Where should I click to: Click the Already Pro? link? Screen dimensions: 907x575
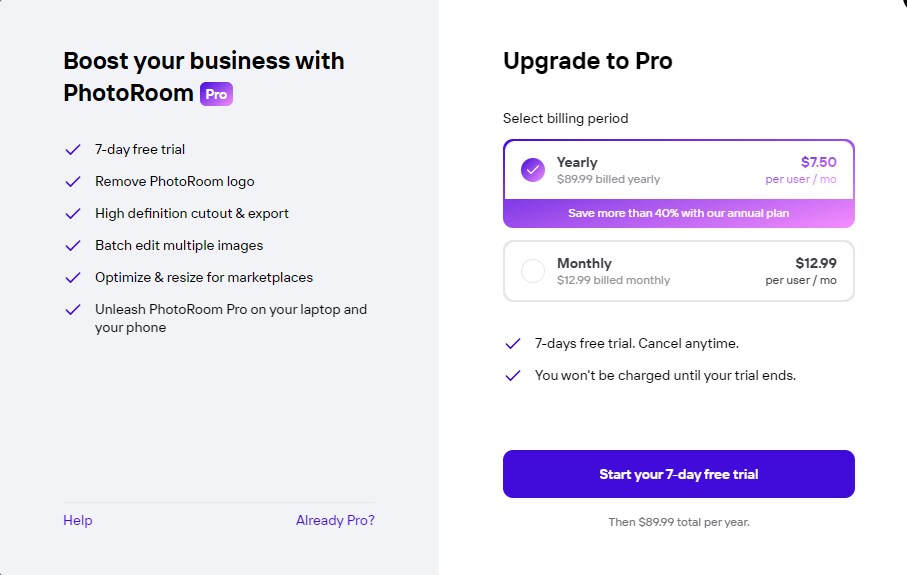point(335,520)
